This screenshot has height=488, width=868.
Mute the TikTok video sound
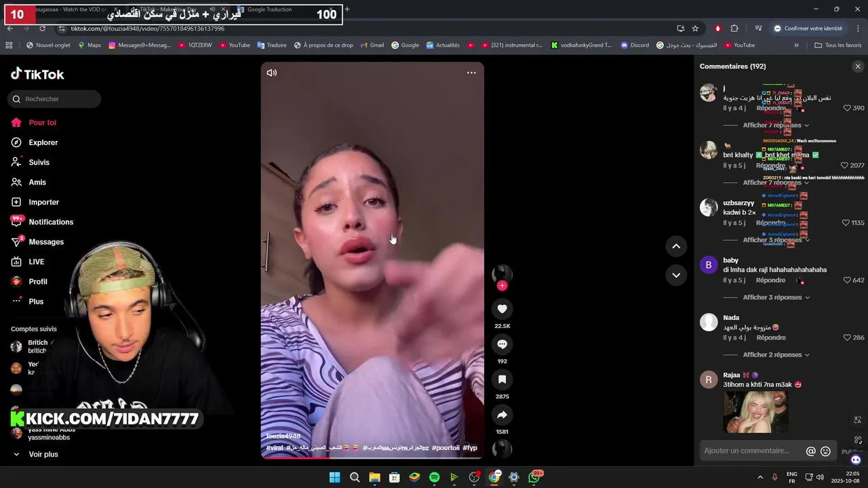tap(272, 73)
